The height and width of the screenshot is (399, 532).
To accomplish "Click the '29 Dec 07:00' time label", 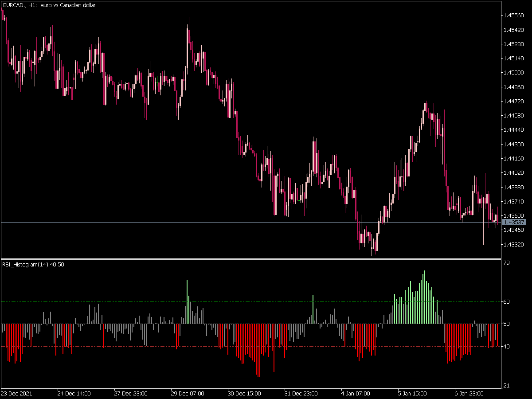I will [x=188, y=393].
